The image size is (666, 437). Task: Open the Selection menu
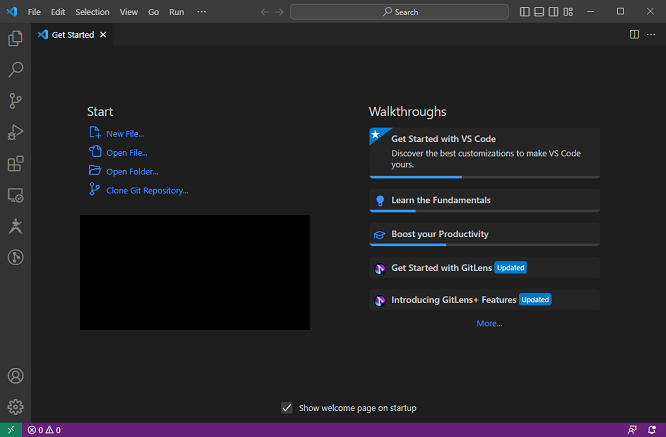click(x=92, y=12)
